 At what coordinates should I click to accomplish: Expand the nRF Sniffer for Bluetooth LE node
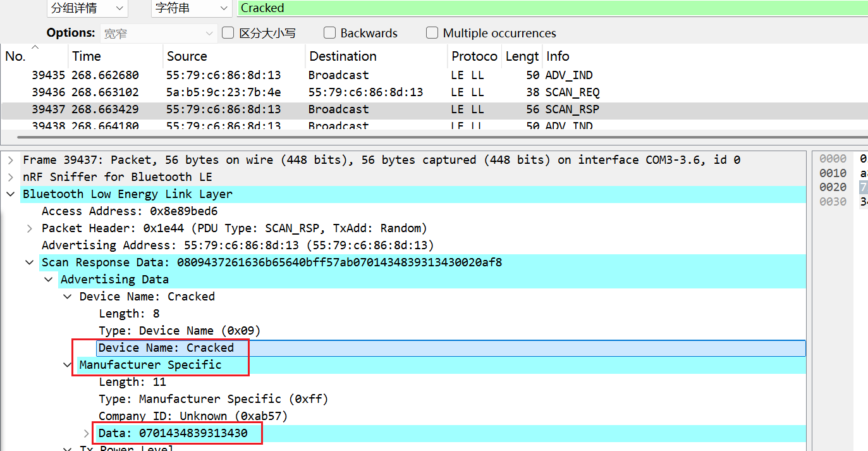click(x=11, y=177)
